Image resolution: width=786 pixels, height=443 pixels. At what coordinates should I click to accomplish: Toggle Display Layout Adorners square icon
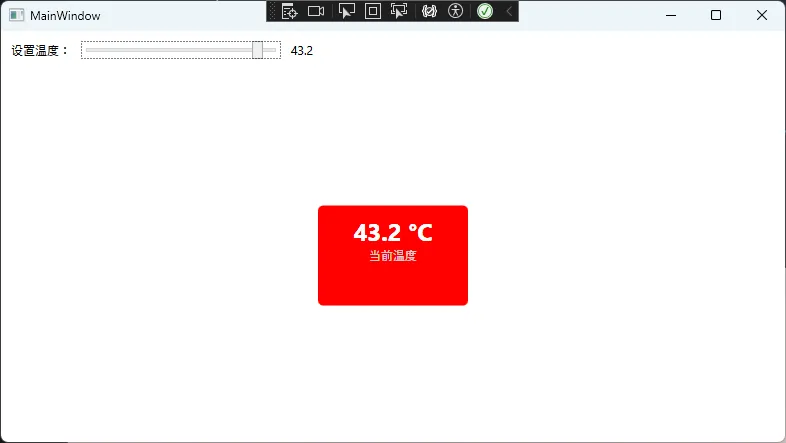coord(372,11)
